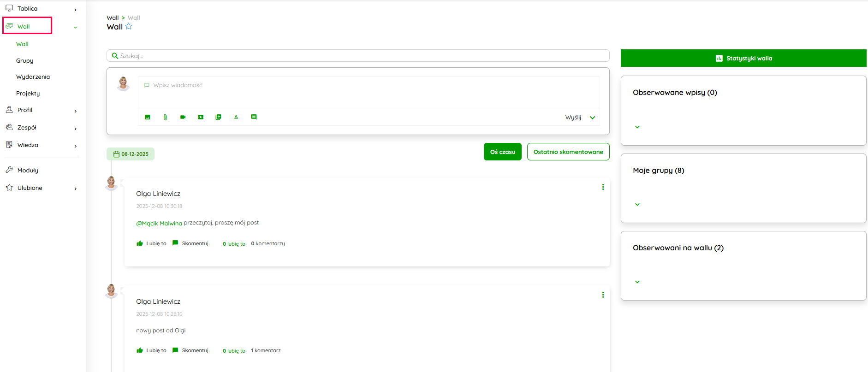Click 'Skomentuj' on second Olga post

(x=190, y=350)
